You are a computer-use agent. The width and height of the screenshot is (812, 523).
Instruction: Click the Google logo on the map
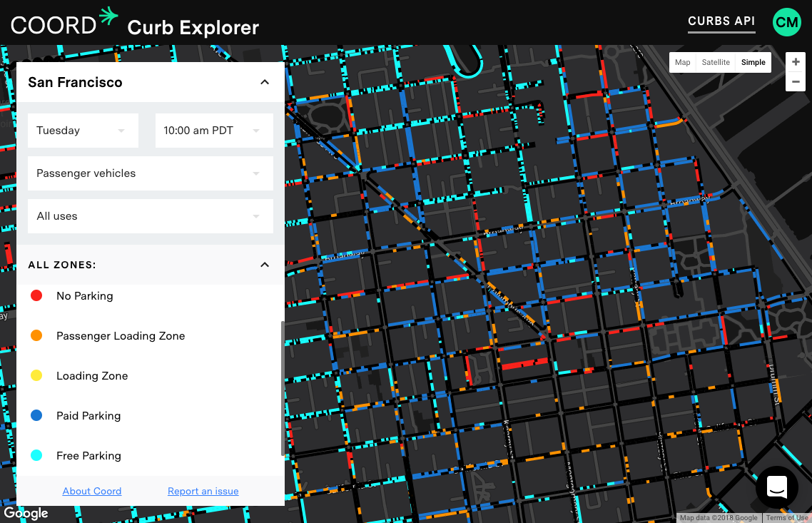(26, 513)
